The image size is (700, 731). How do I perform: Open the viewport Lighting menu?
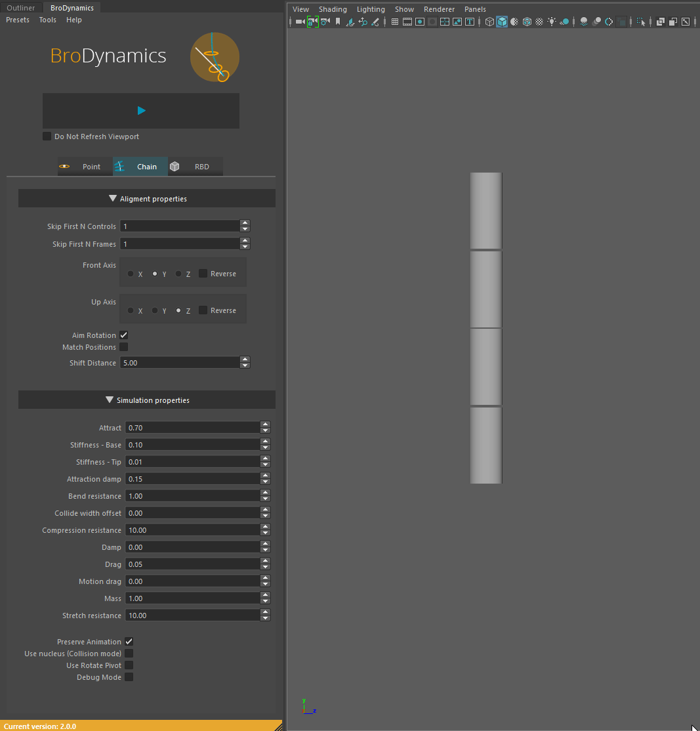point(371,9)
